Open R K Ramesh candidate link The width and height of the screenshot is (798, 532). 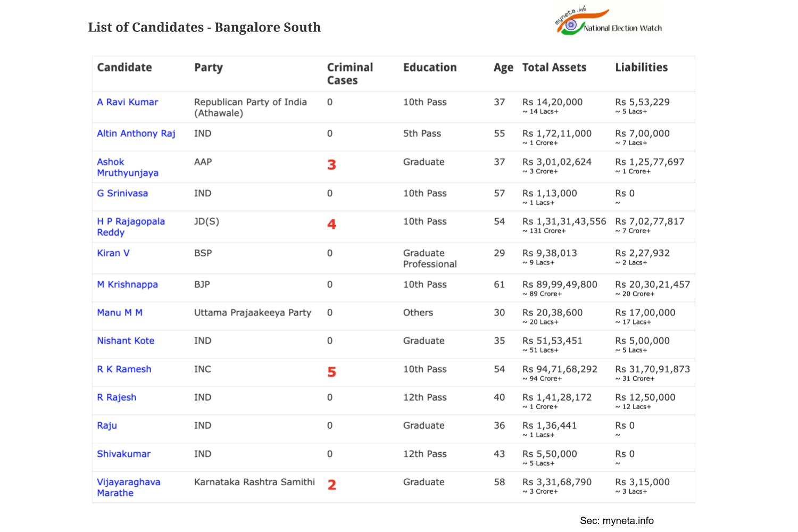(124, 369)
